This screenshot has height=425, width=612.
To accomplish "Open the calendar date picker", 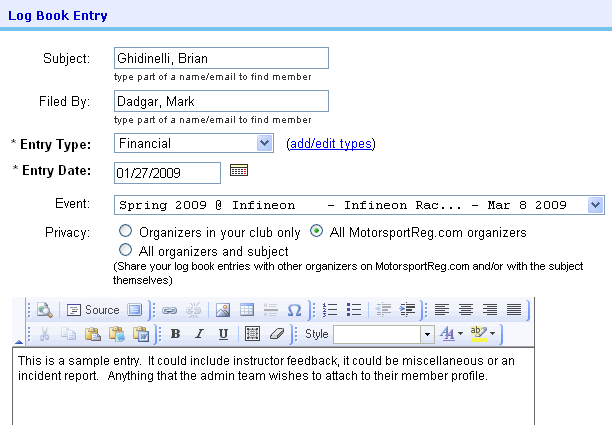I will pos(239,171).
